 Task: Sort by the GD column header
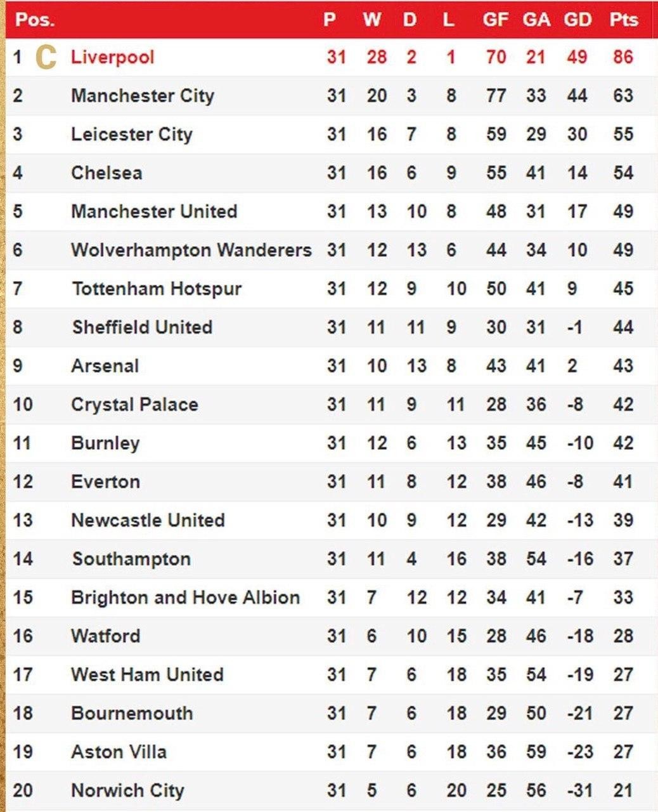577,20
